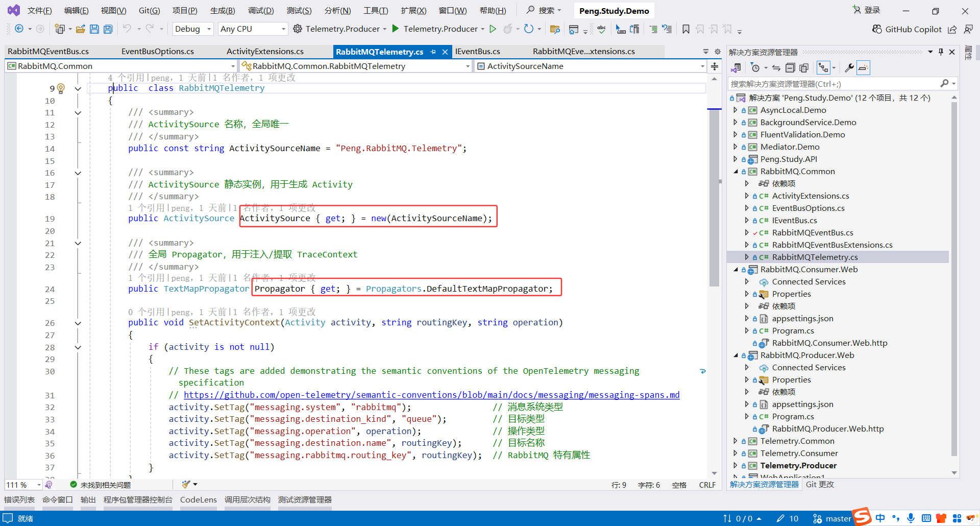This screenshot has width=980, height=526.
Task: Collapse SetActivityContext method fold on line 26
Action: pyautogui.click(x=78, y=323)
